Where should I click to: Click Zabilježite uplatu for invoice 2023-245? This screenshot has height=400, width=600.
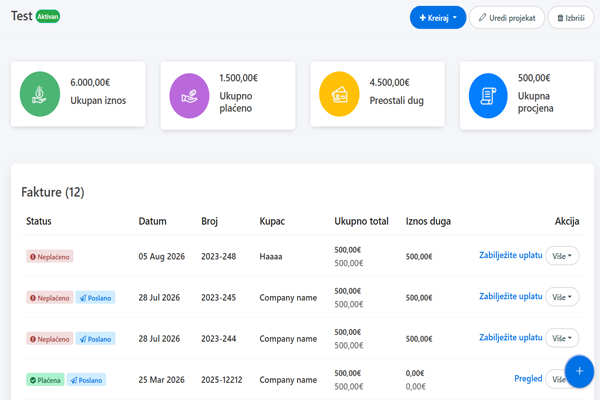pos(510,296)
